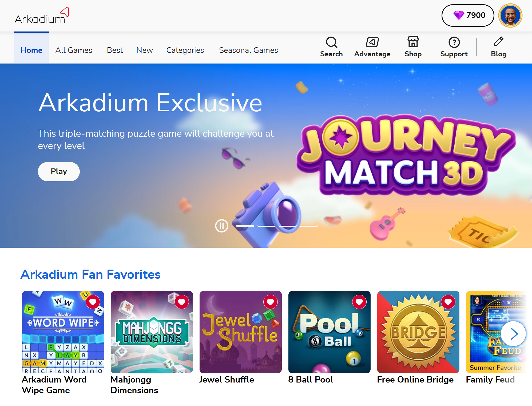Open the Seasonal Games menu

[248, 50]
